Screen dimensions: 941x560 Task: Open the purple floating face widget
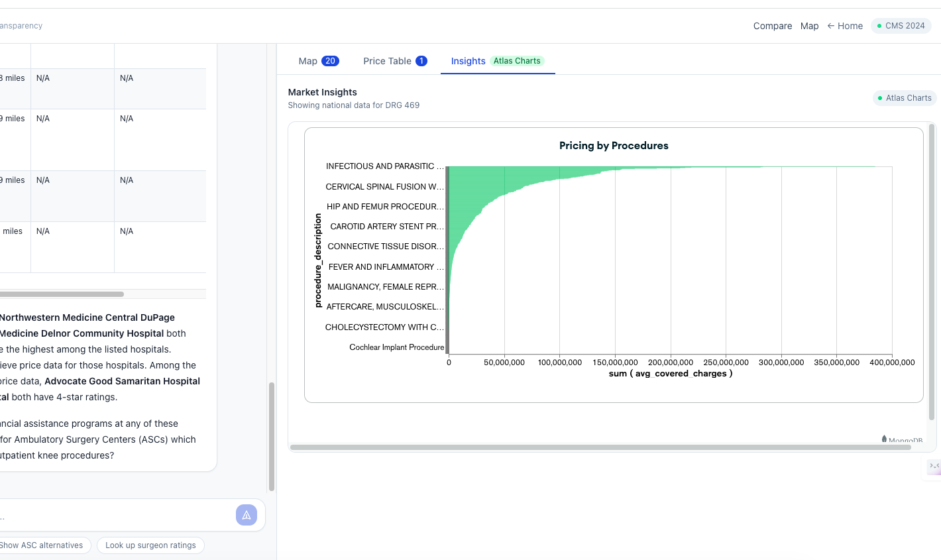[934, 467]
